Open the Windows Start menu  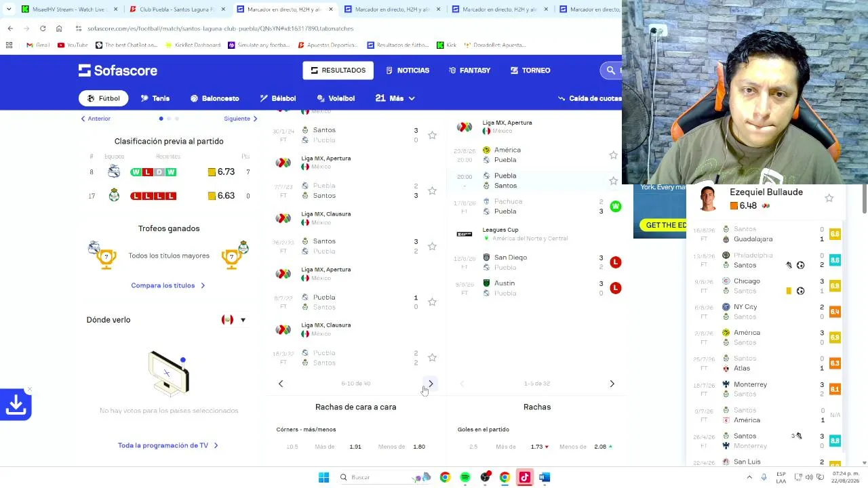point(323,477)
